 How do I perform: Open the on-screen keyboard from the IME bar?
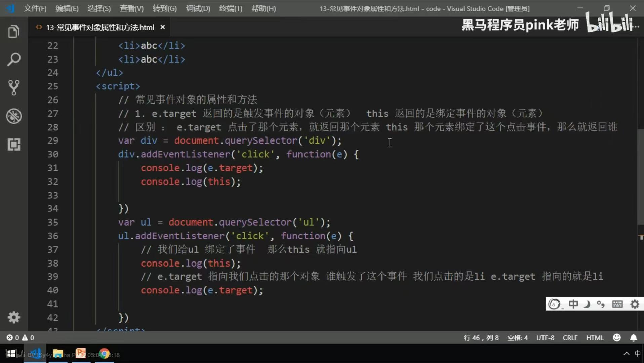point(618,304)
